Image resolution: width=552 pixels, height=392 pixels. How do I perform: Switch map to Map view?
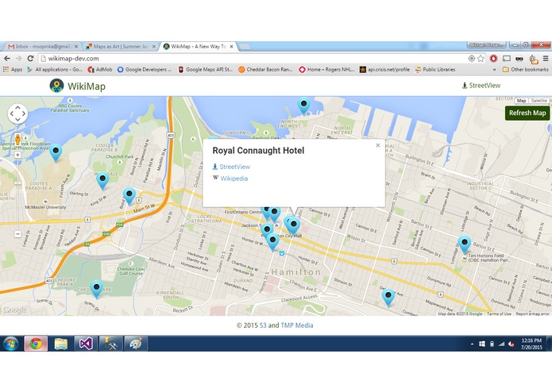pyautogui.click(x=521, y=101)
